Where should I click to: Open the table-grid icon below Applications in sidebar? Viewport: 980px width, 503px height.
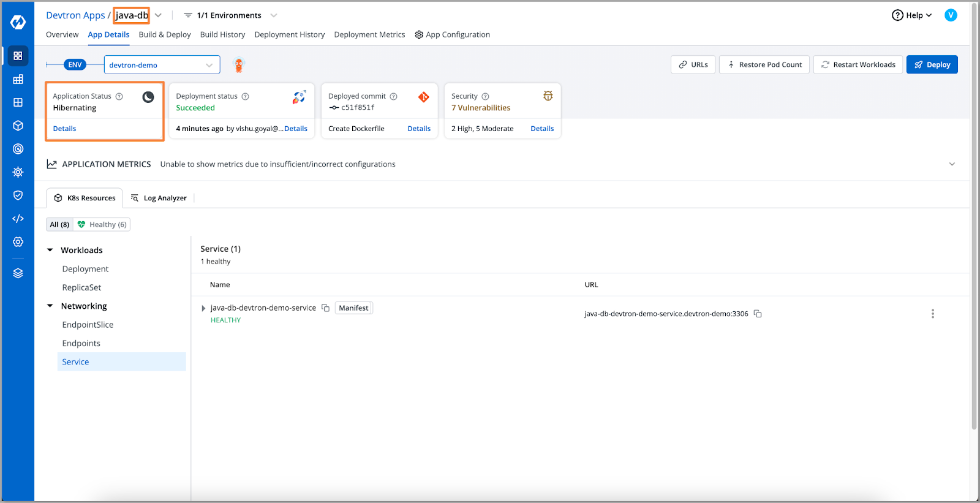click(18, 79)
